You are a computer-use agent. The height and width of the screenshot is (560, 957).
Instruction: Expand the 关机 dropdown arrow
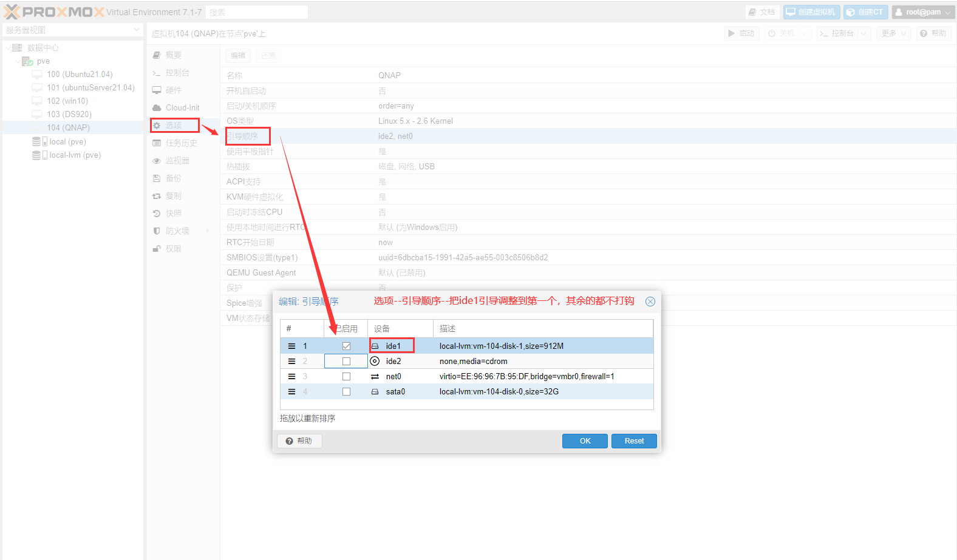(x=805, y=33)
